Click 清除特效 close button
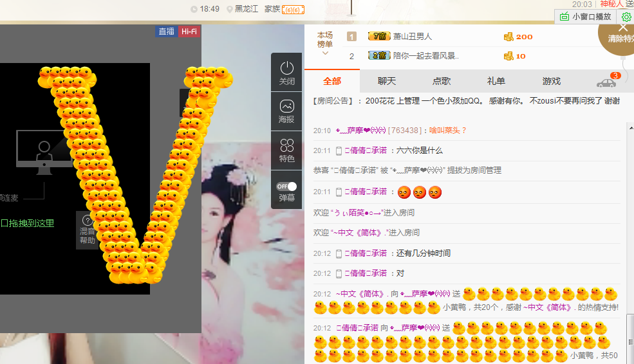The width and height of the screenshot is (634, 364). click(x=622, y=28)
